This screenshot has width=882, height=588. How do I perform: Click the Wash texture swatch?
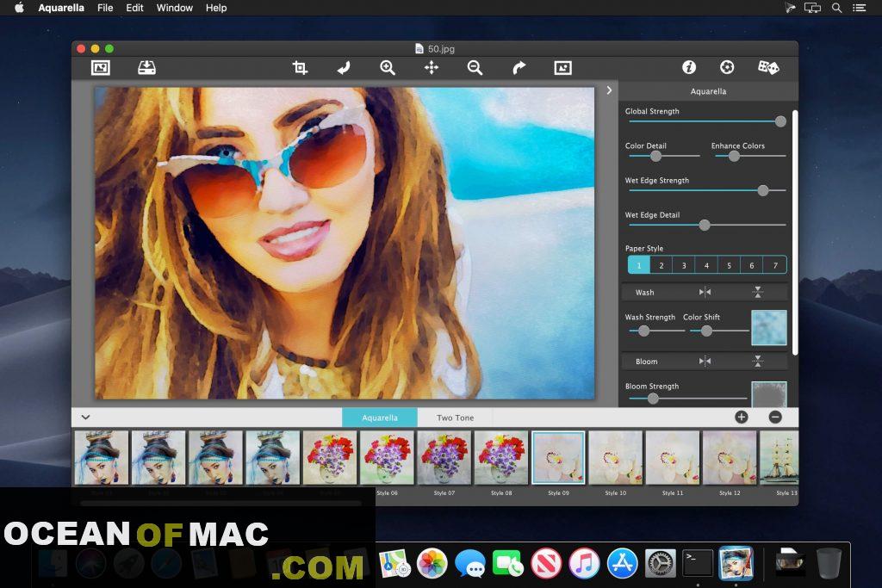click(x=769, y=327)
